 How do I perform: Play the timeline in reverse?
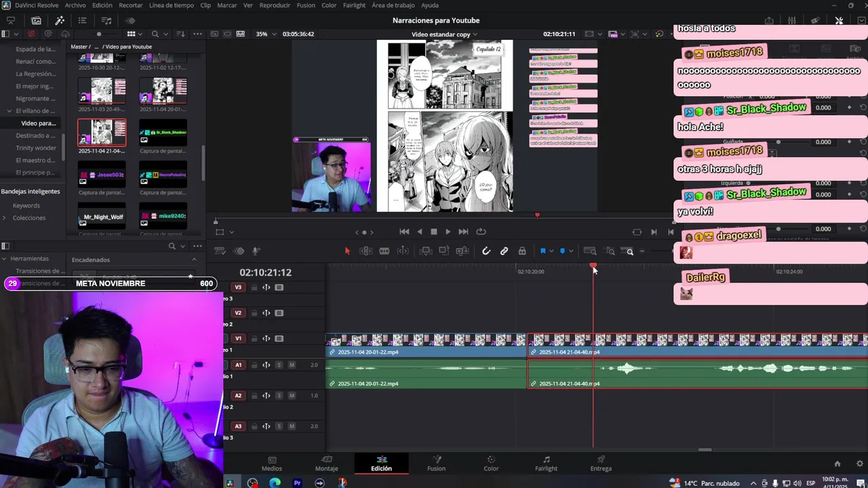419,232
